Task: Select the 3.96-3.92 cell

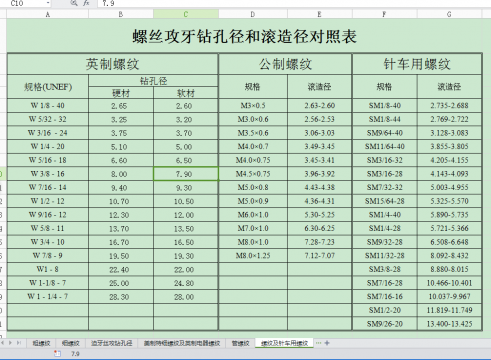Action: point(319,174)
